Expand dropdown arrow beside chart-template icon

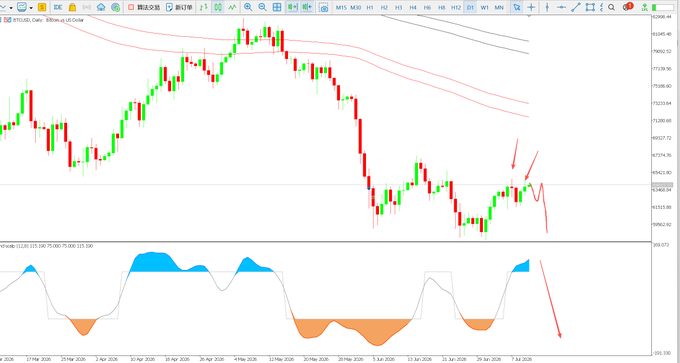tap(31, 8)
